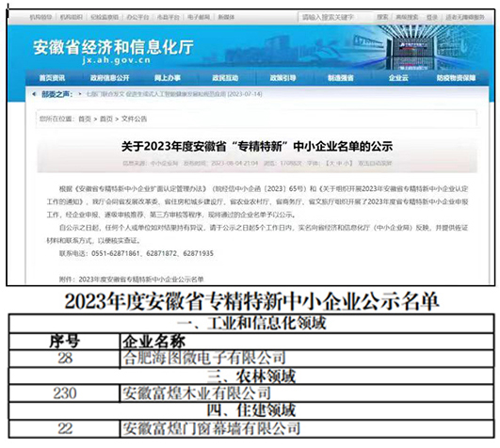Open the 制造强省 navigation tab
This screenshot has height=448, width=500.
coord(341,78)
